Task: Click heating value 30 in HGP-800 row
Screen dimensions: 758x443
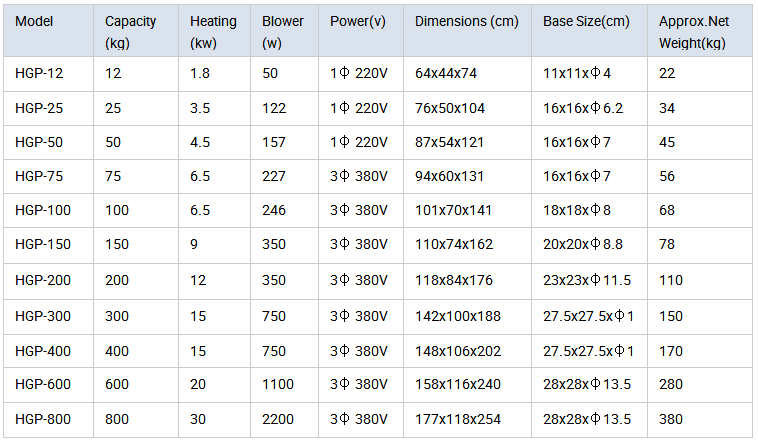Action: 198,419
